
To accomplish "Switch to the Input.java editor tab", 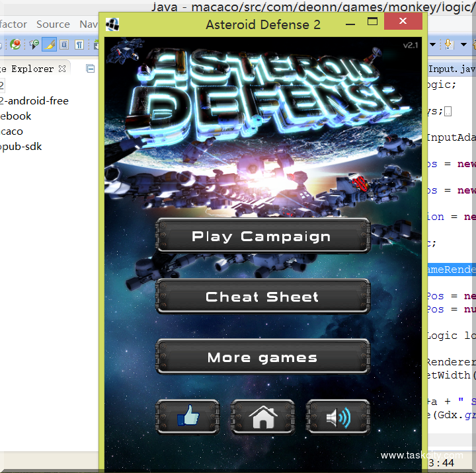I will pos(451,69).
